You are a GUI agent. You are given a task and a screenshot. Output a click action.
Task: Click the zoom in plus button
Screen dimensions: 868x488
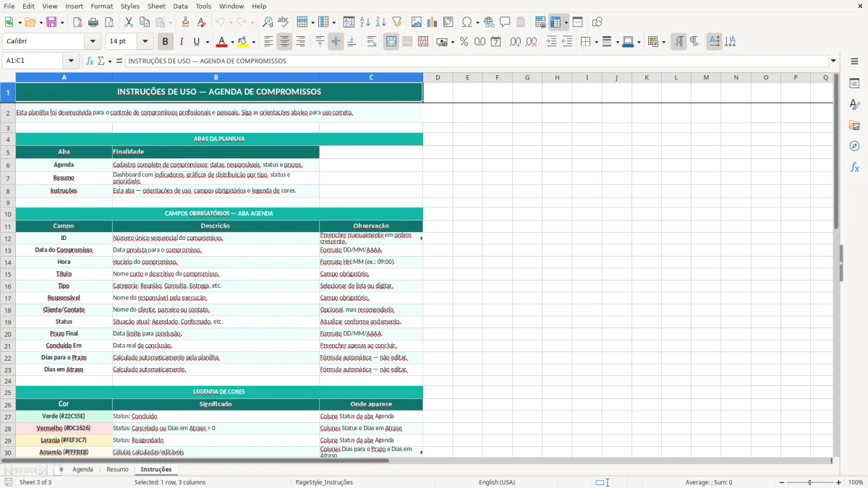tap(839, 482)
